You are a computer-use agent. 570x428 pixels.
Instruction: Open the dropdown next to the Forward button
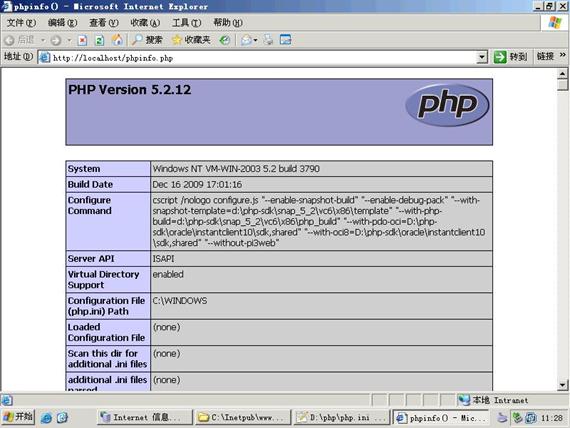(69, 40)
